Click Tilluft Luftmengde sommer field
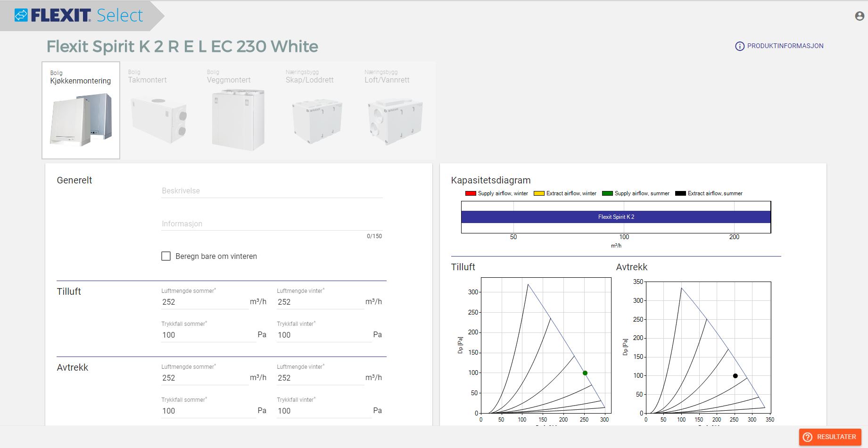This screenshot has width=868, height=448. 205,302
